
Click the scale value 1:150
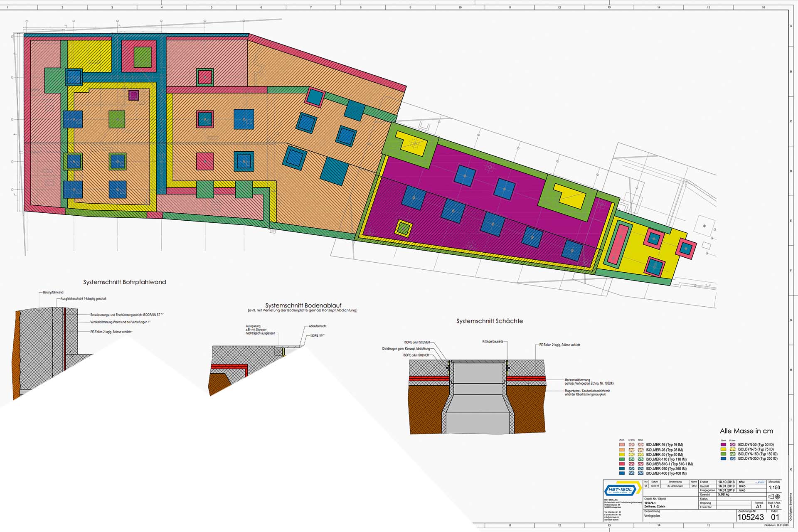click(774, 488)
